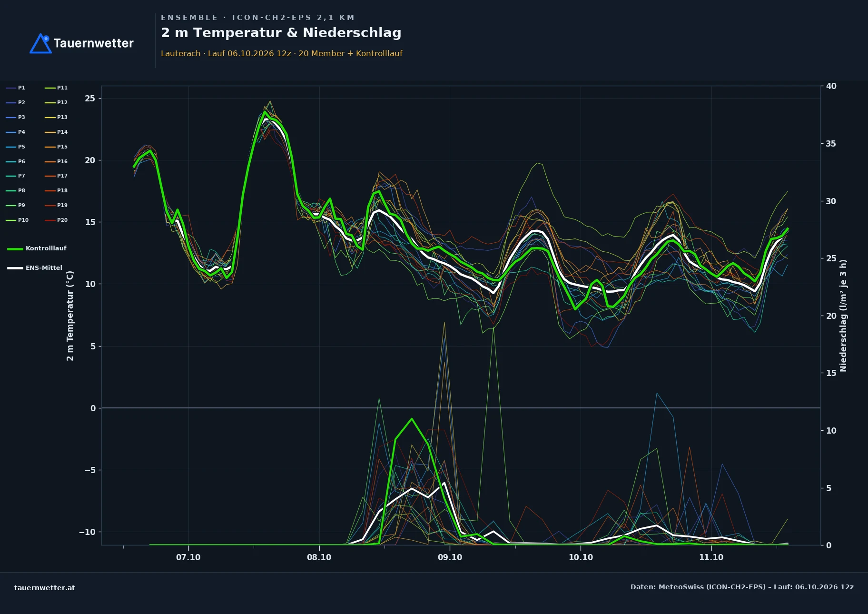Select the P11 legend entry
Image resolution: width=868 pixels, height=614 pixels.
[x=56, y=88]
